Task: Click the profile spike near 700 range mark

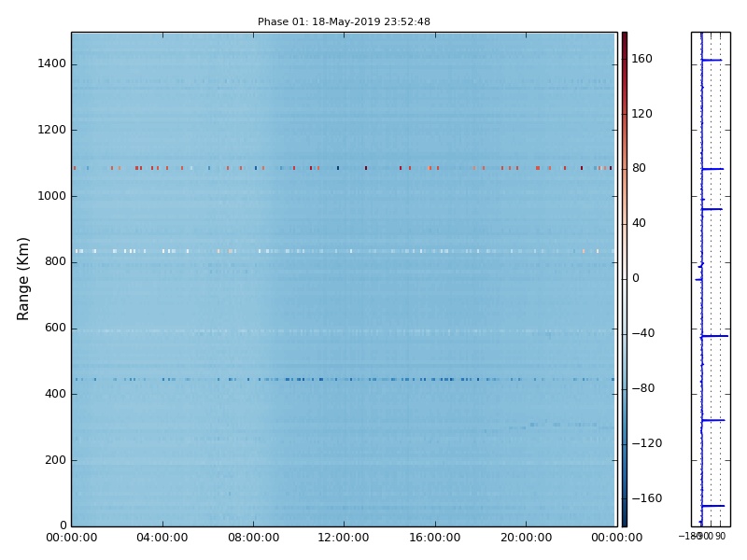Action: pyautogui.click(x=714, y=336)
